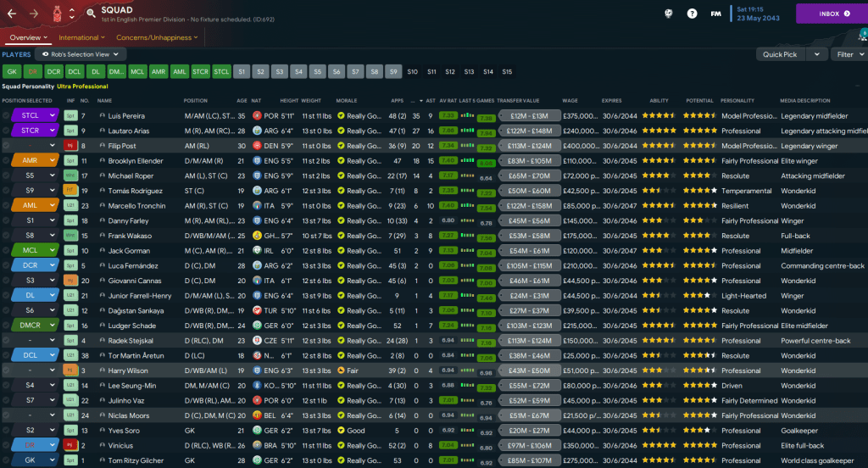The image size is (868, 468).
Task: Open the Inbox button
Action: (829, 14)
